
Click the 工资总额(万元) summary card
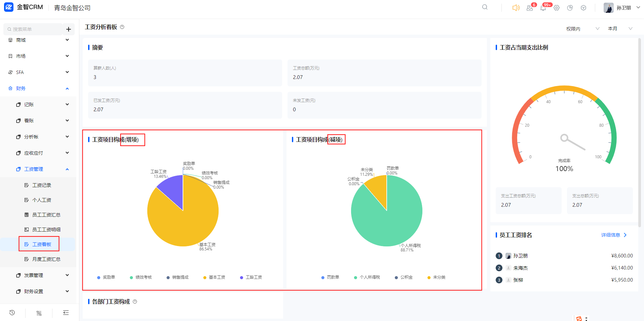click(x=384, y=73)
